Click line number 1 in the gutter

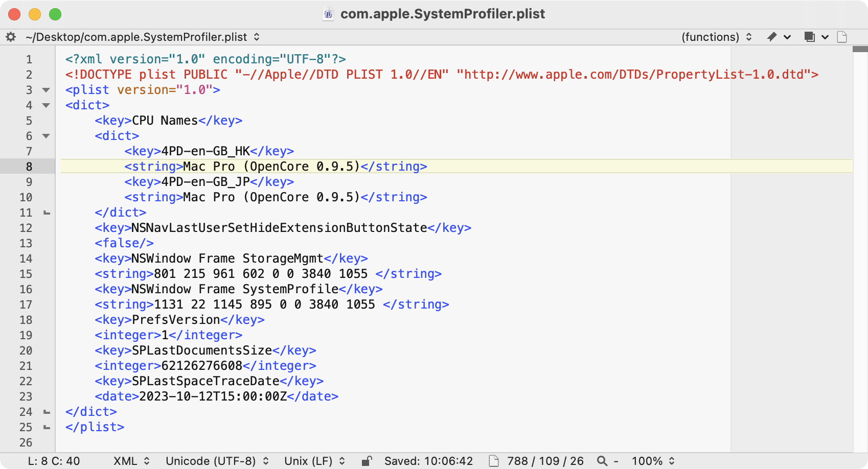(29, 59)
